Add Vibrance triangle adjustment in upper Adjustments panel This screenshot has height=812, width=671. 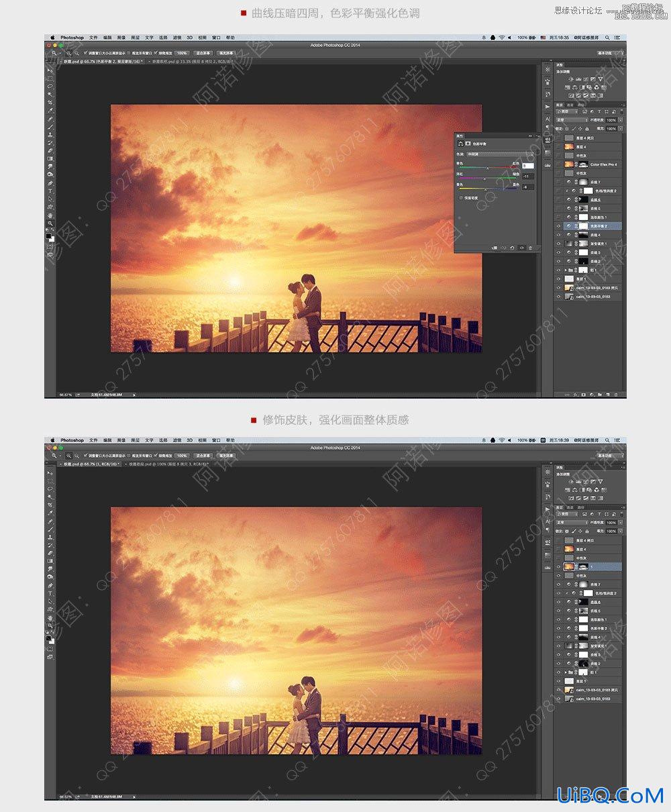coord(601,79)
